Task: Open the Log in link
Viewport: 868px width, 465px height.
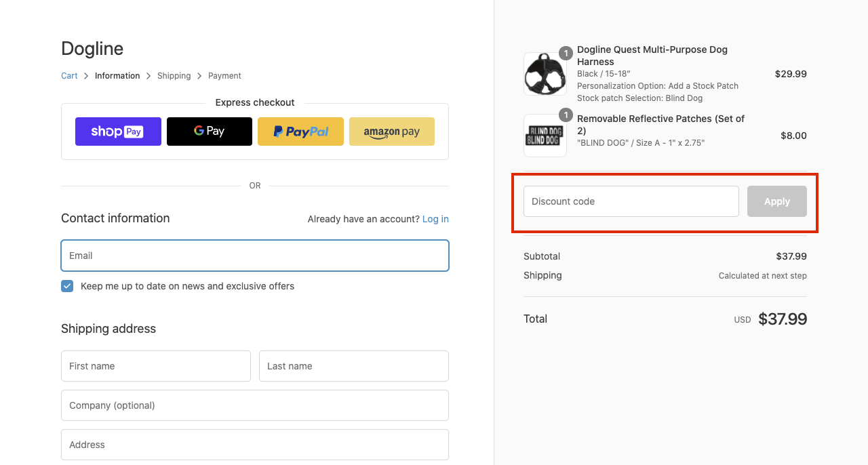Action: coord(435,219)
